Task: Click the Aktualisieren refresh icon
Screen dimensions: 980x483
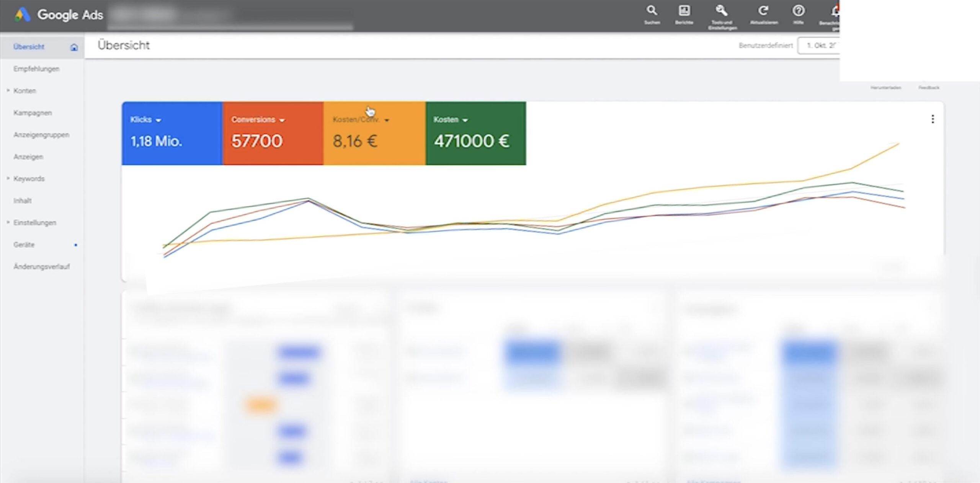Action: coord(763,11)
